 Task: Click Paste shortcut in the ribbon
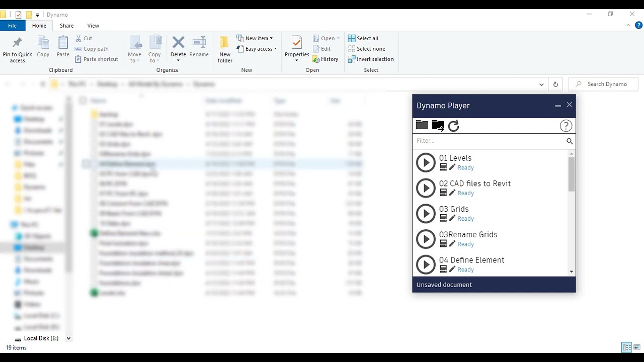point(97,59)
